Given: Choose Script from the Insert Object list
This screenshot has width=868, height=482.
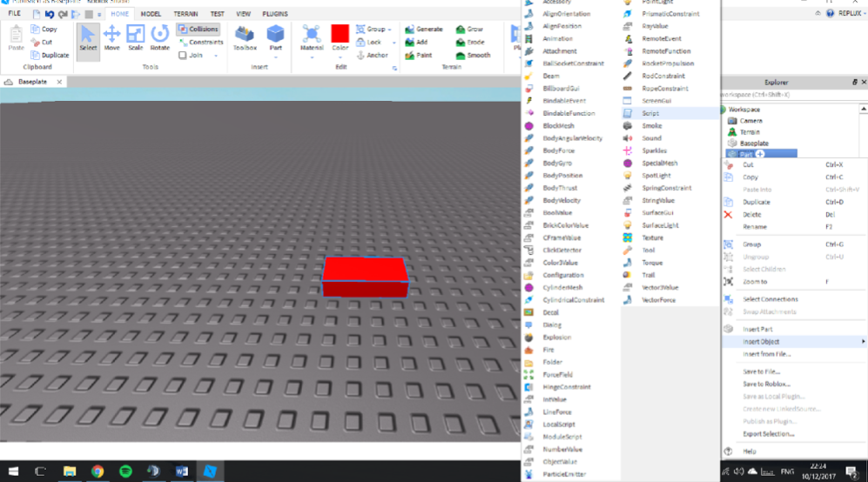Looking at the screenshot, I should (x=650, y=113).
